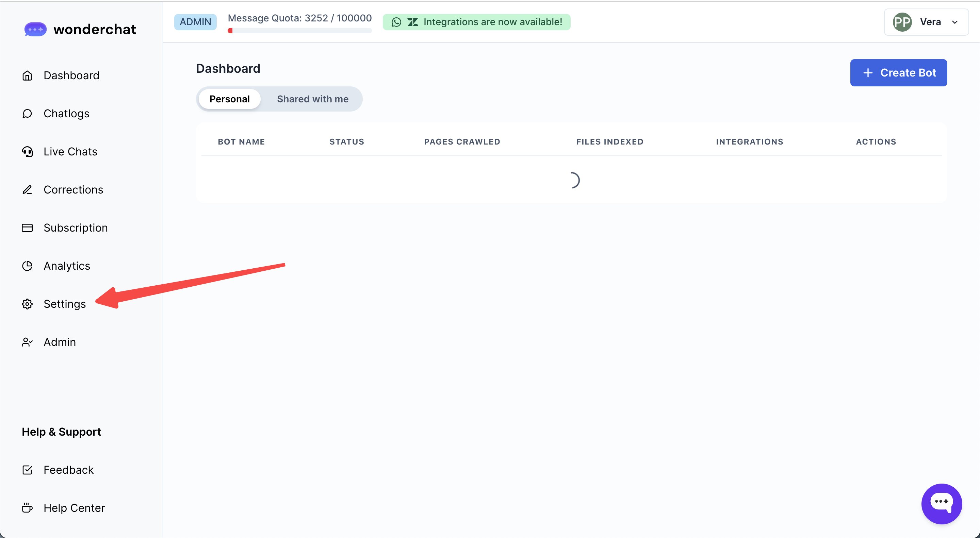Expand the Vera account dropdown
The image size is (980, 538).
tap(926, 22)
